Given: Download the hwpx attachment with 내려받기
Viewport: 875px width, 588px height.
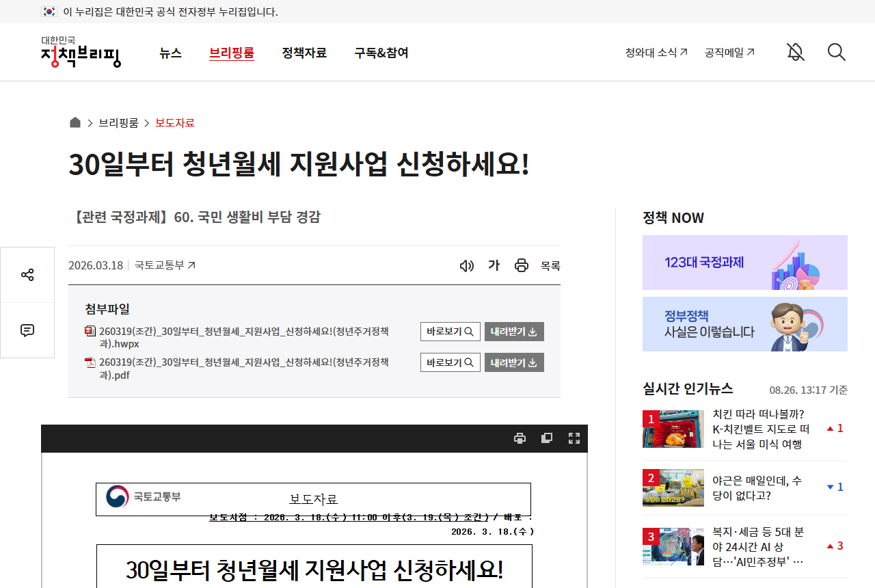Looking at the screenshot, I should [x=514, y=332].
